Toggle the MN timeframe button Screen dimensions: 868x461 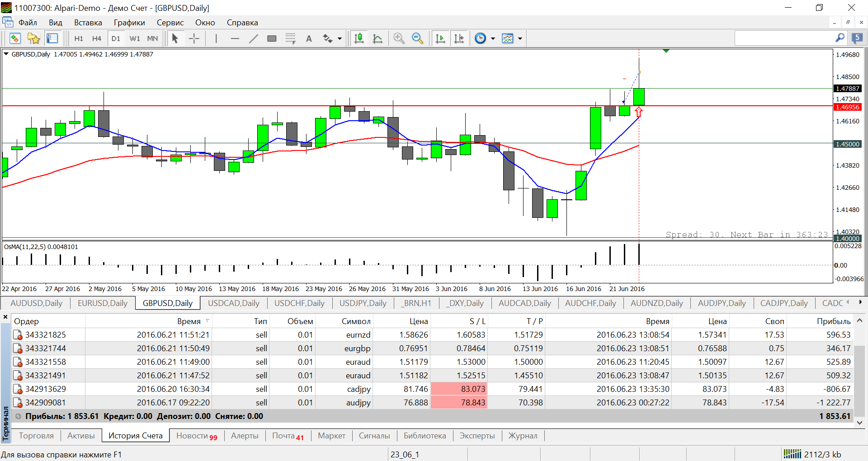[x=152, y=38]
